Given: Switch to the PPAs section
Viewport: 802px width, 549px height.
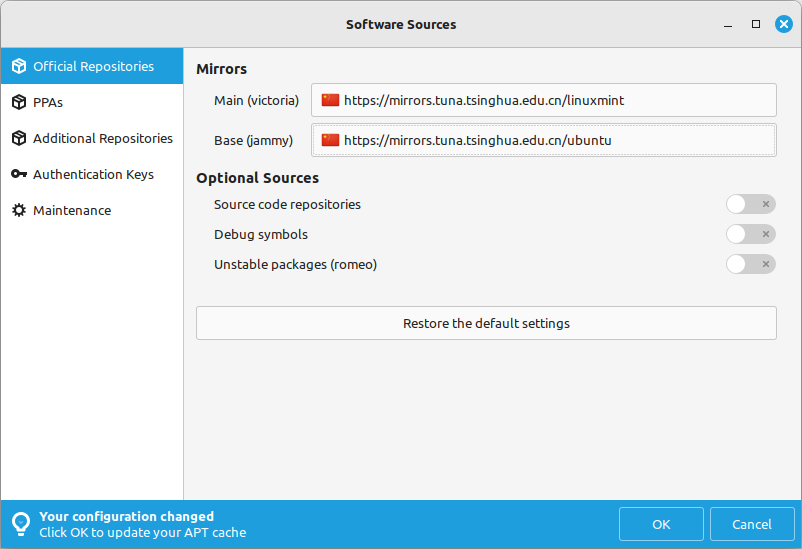Looking at the screenshot, I should coord(48,103).
